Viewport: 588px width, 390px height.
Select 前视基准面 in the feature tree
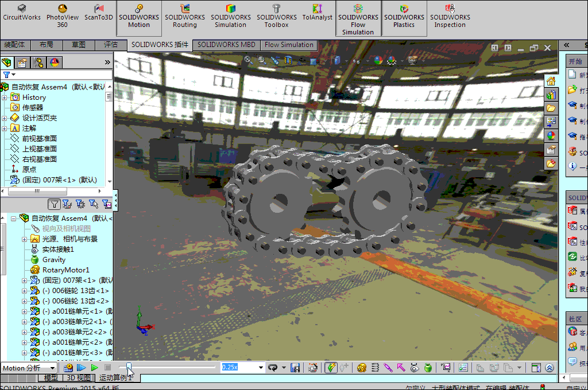pos(40,139)
